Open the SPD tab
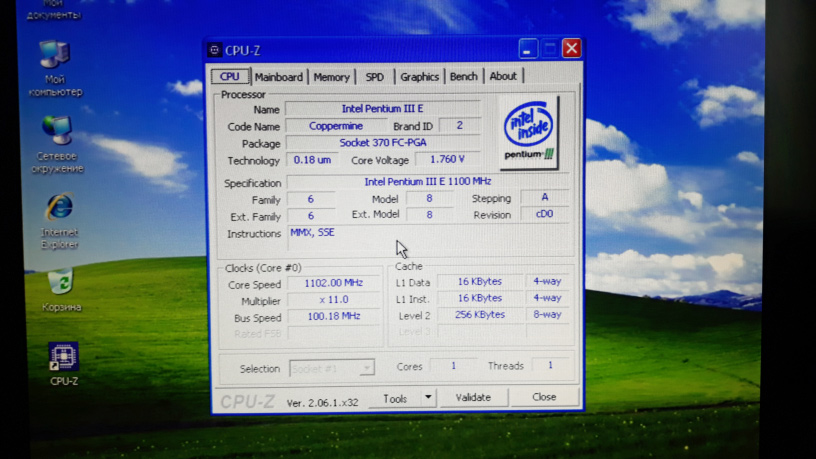Viewport: 816px width, 459px height. pyautogui.click(x=374, y=77)
